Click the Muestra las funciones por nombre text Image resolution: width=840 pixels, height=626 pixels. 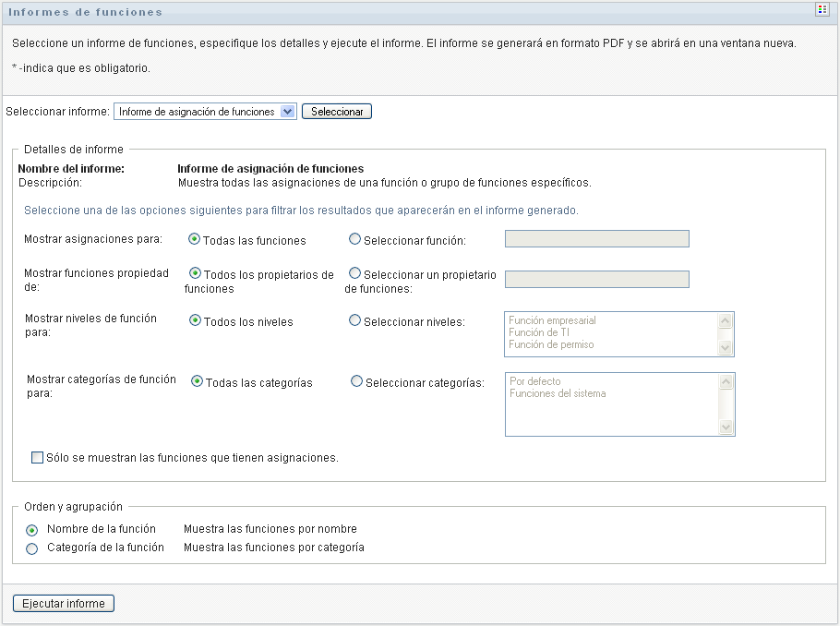[270, 529]
